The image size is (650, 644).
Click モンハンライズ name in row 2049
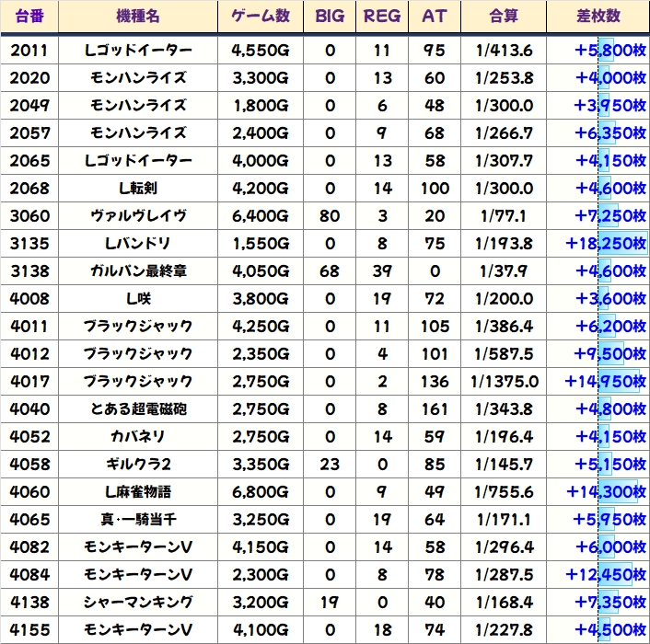coord(138,106)
